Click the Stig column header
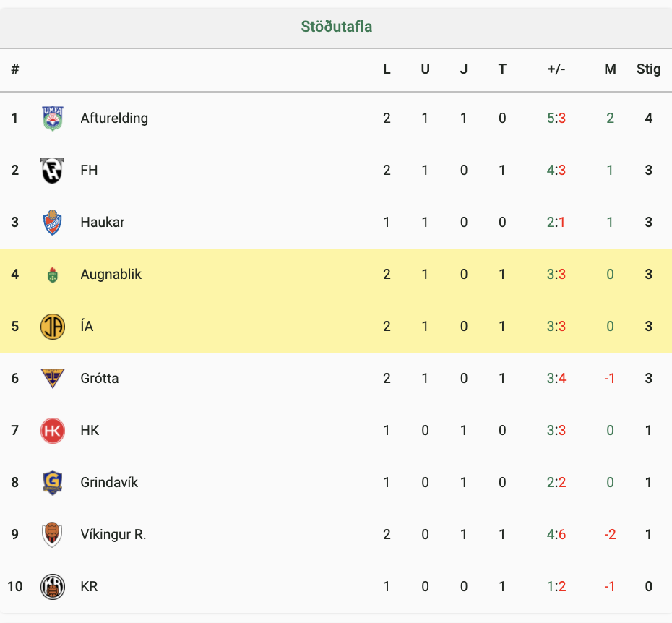 [648, 69]
